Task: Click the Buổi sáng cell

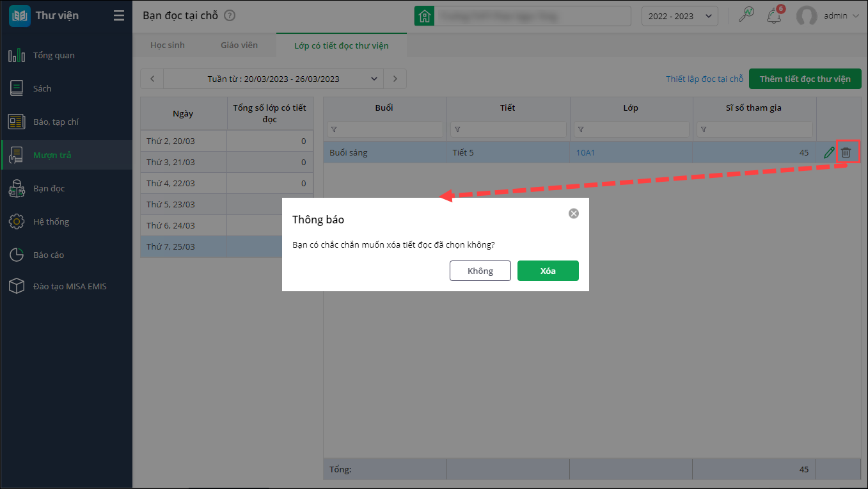Action: click(x=385, y=152)
